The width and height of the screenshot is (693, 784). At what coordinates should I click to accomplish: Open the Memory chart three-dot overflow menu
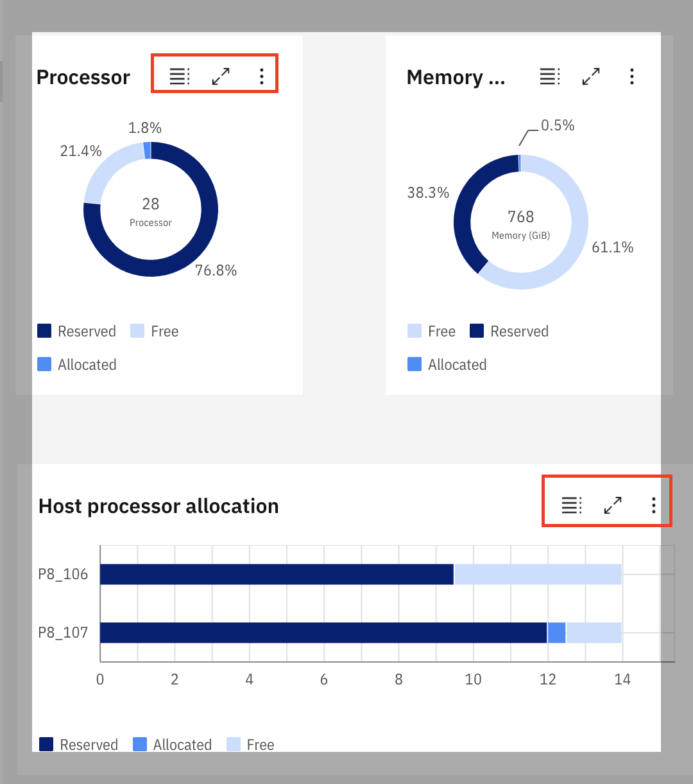(632, 76)
